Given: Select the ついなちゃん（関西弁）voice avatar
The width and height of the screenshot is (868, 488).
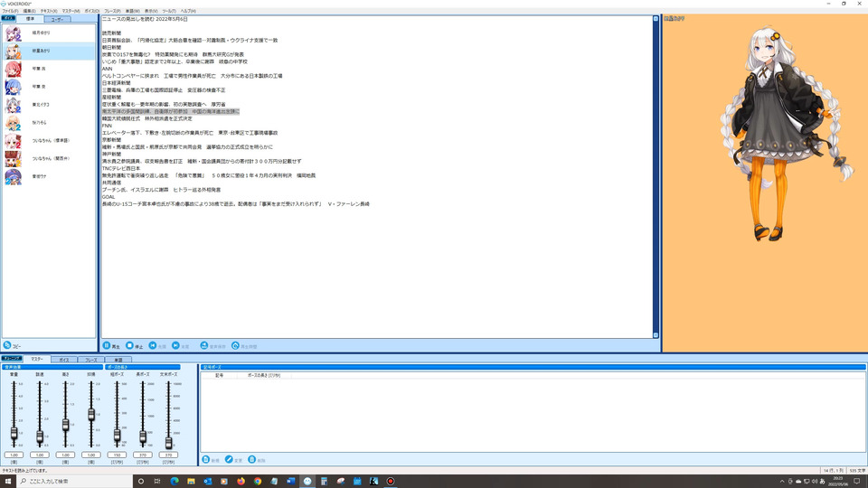Looking at the screenshot, I should pos(13,159).
